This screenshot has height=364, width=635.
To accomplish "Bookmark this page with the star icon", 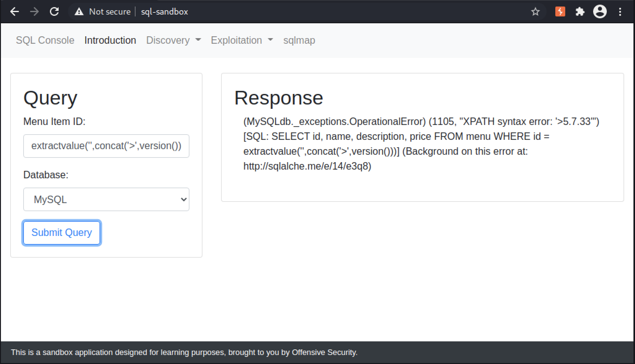I will point(535,12).
